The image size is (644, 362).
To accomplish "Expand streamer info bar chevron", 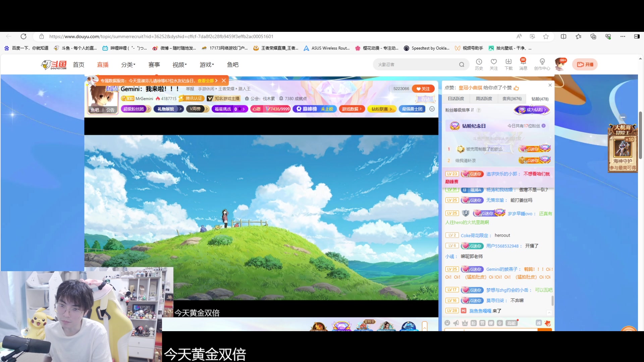I will [x=432, y=109].
